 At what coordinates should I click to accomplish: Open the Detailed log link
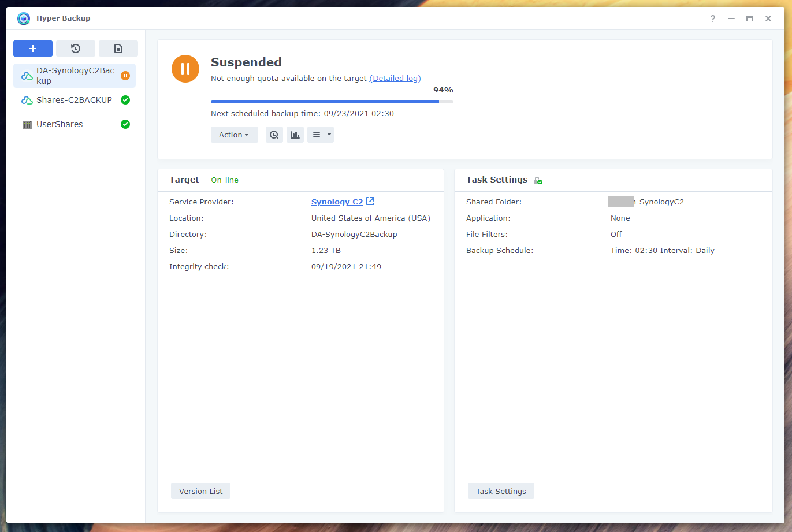pos(395,79)
